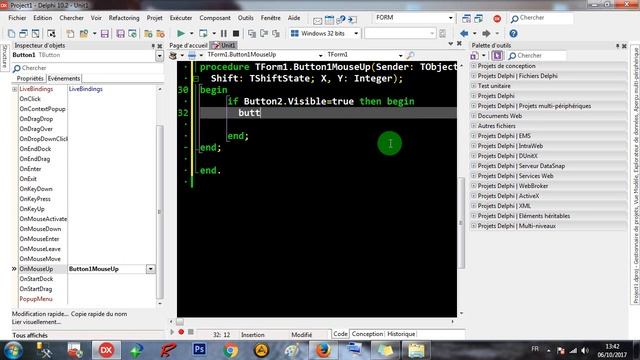Image resolution: width=640 pixels, height=360 pixels.
Task: Open the Refactoring menu
Action: tap(124, 18)
